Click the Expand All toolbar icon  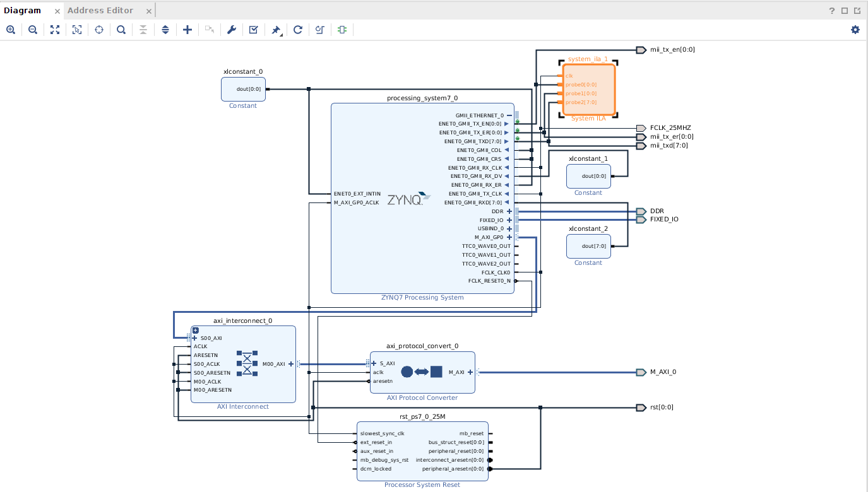tap(165, 30)
